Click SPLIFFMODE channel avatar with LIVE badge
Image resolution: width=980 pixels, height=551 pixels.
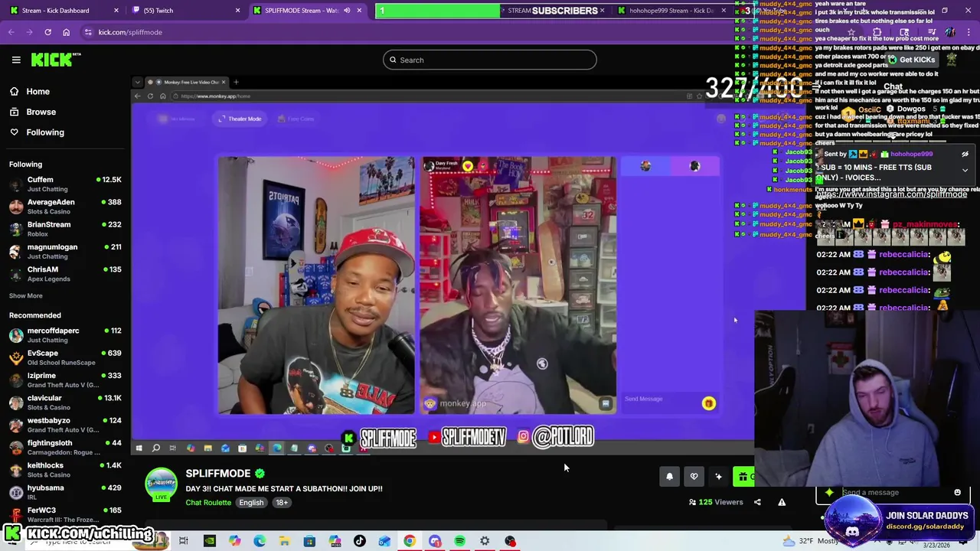(x=161, y=485)
